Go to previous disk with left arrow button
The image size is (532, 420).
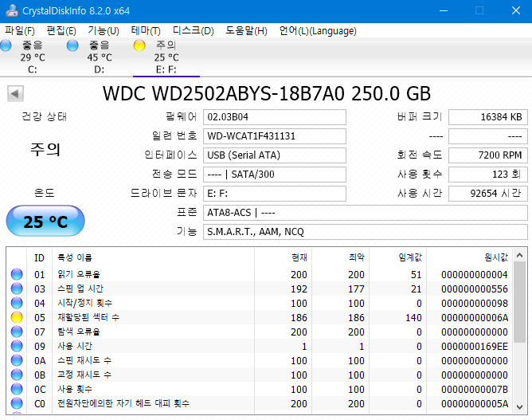coord(15,93)
